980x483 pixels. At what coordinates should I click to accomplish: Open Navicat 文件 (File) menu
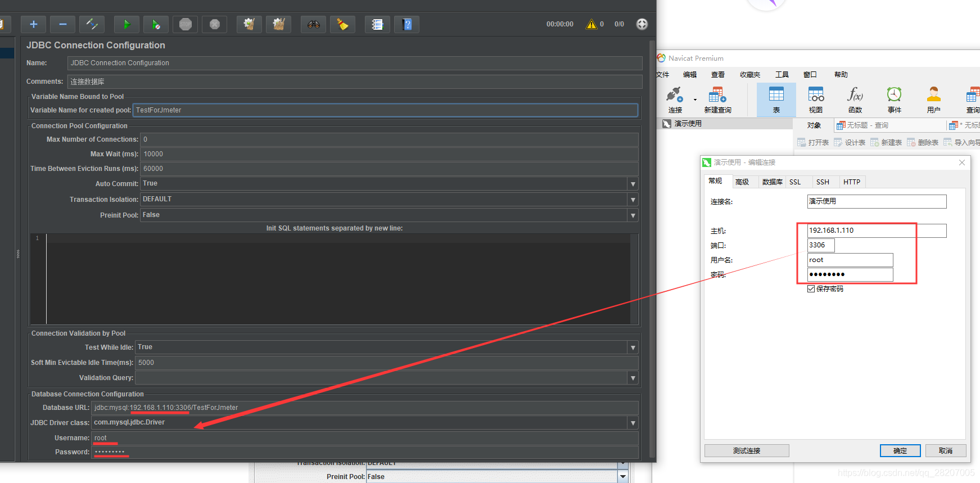tap(663, 74)
